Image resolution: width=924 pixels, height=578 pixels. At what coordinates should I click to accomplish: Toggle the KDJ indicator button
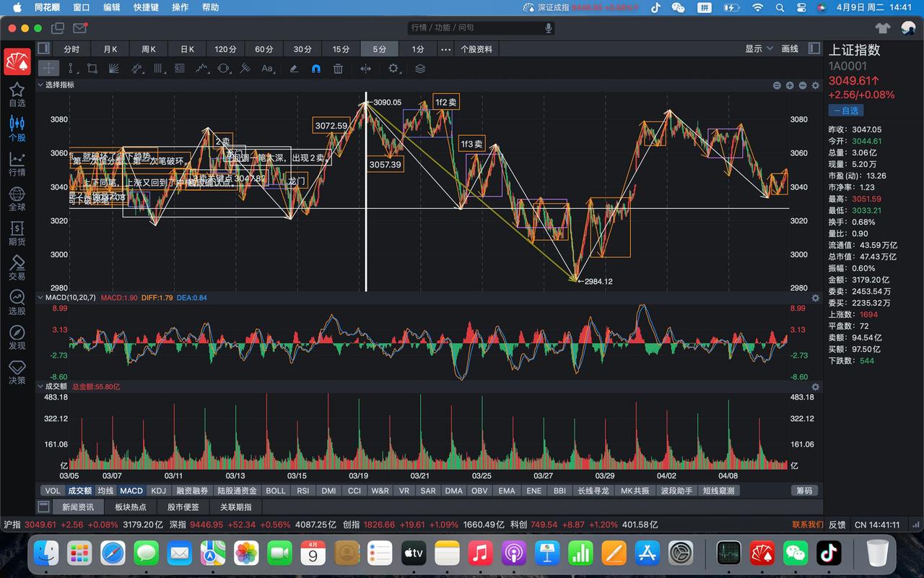coord(158,491)
